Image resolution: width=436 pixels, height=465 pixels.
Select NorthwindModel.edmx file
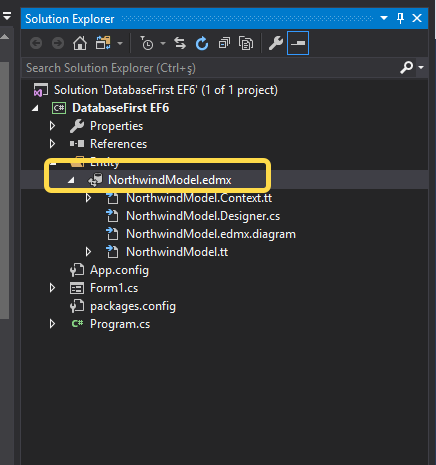click(170, 180)
